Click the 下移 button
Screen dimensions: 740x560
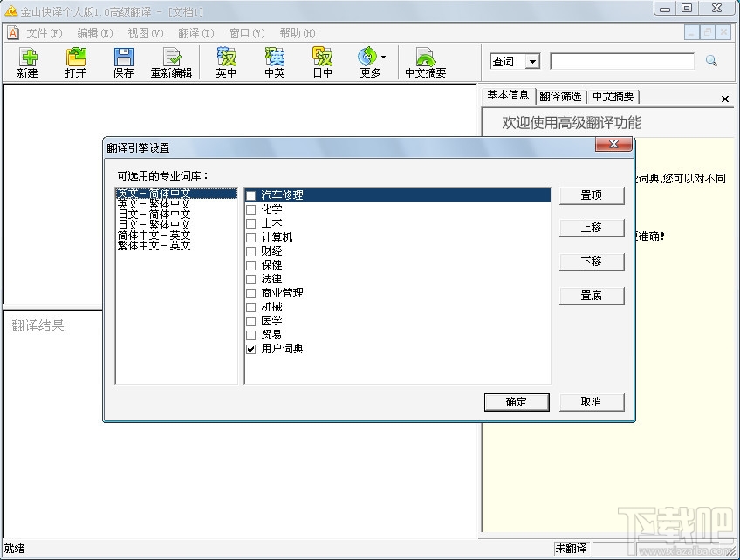point(592,262)
